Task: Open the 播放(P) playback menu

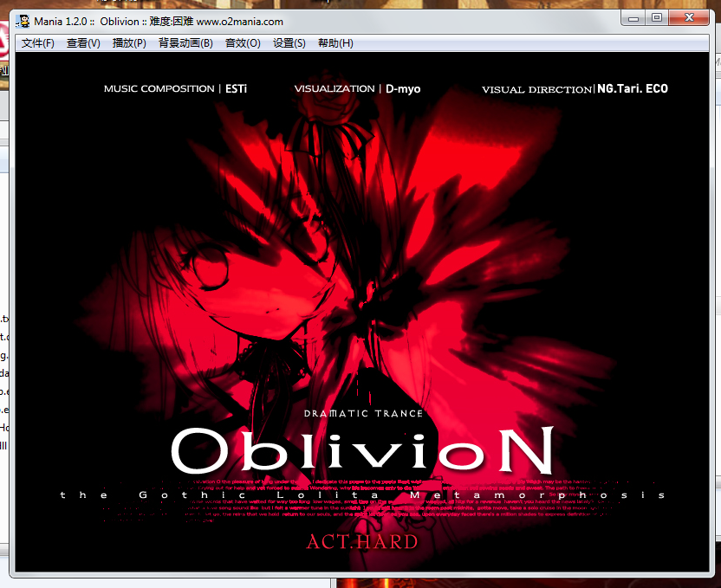Action: click(x=129, y=43)
